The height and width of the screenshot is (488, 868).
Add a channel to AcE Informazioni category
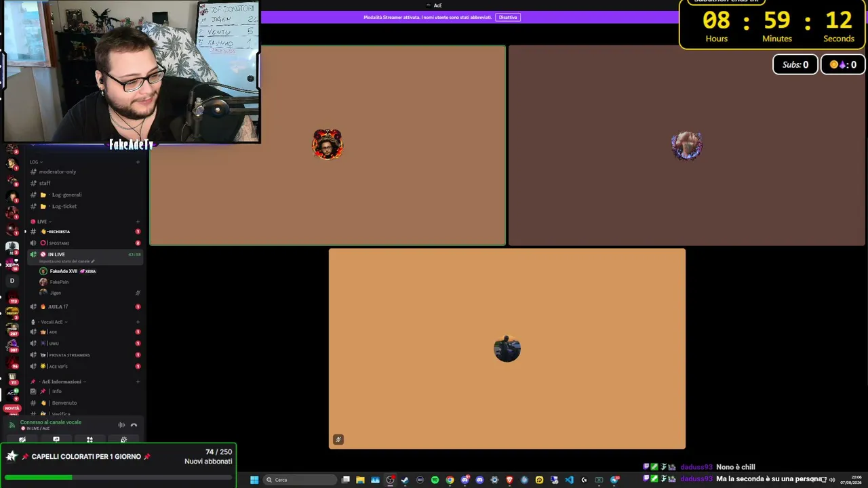click(138, 382)
